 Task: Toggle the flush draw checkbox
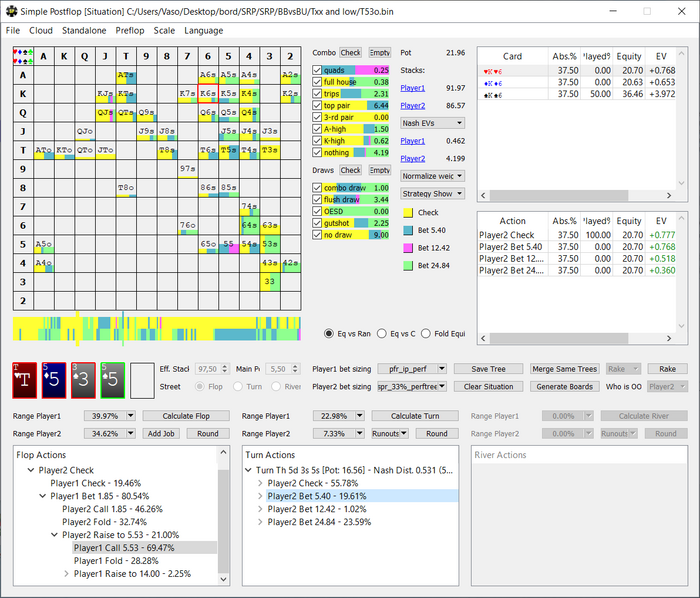[318, 200]
